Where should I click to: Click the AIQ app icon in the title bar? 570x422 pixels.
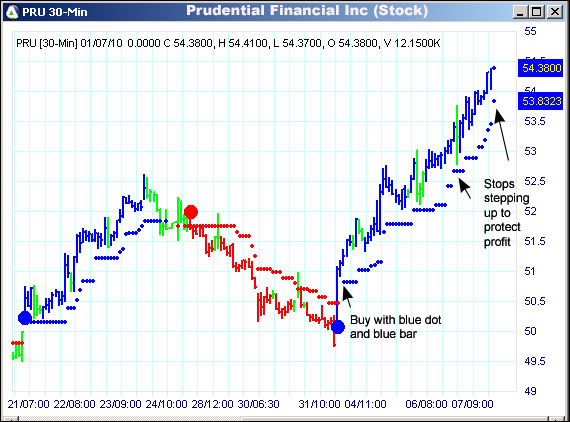tap(12, 12)
